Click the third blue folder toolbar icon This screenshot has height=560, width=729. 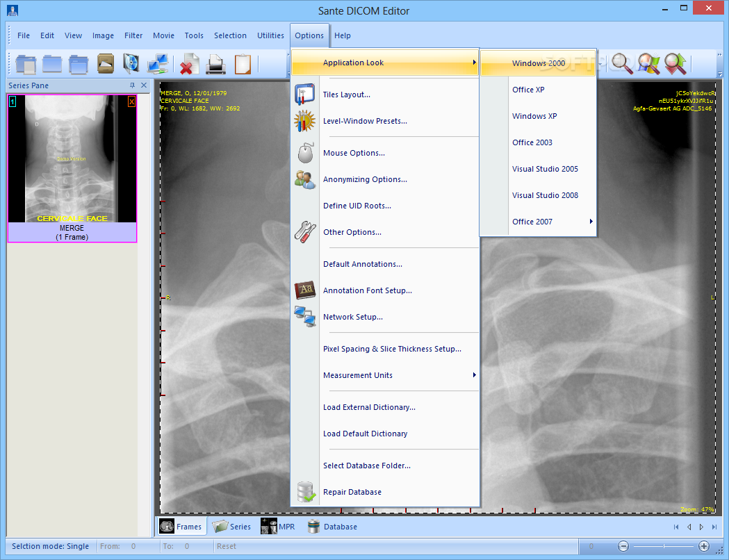click(x=79, y=64)
